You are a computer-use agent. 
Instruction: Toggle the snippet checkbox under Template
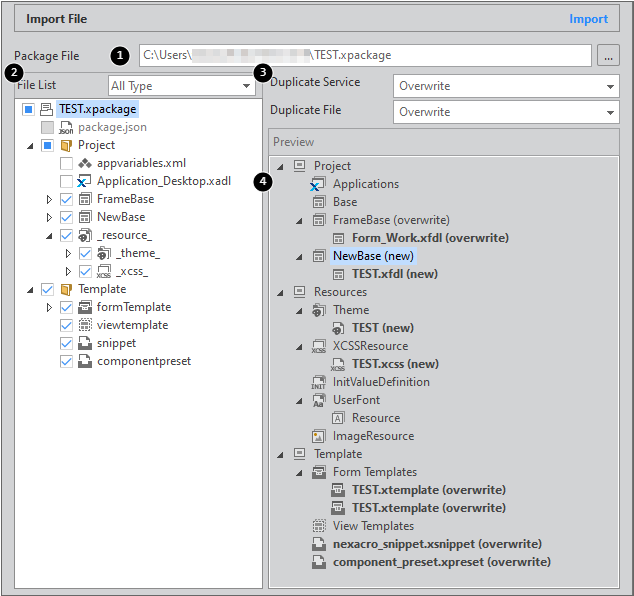pos(66,343)
